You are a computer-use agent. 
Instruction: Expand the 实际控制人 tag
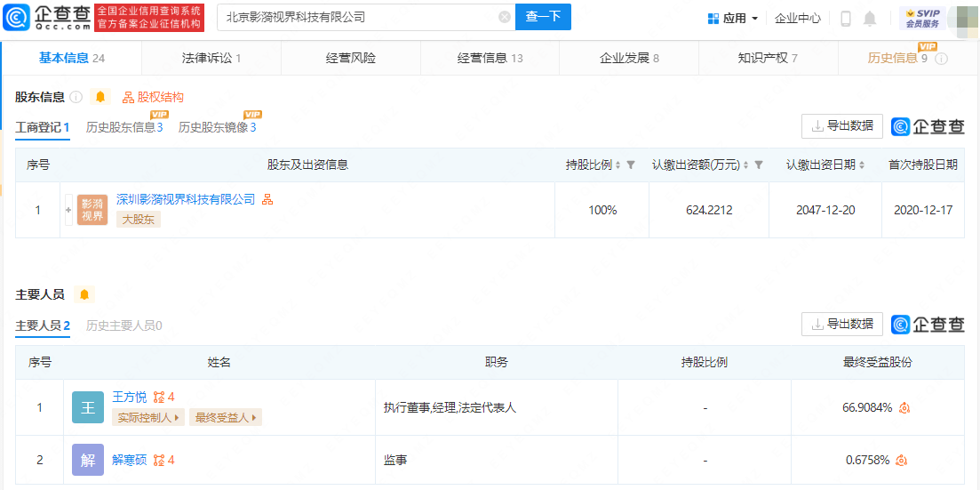148,417
